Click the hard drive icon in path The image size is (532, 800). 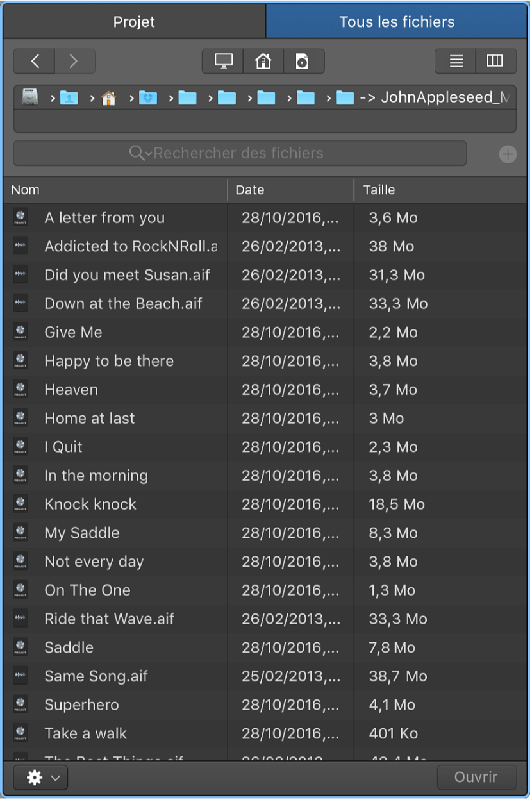30,97
